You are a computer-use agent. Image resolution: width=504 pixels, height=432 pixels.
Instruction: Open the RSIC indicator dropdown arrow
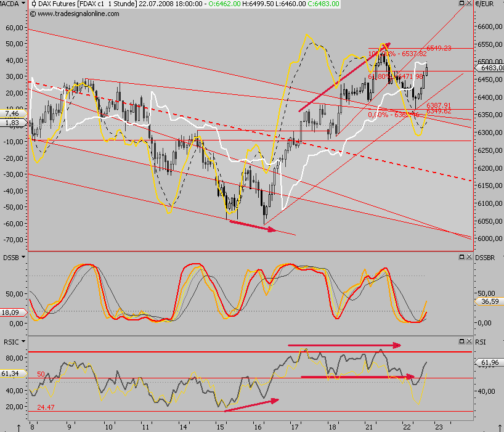(23, 341)
